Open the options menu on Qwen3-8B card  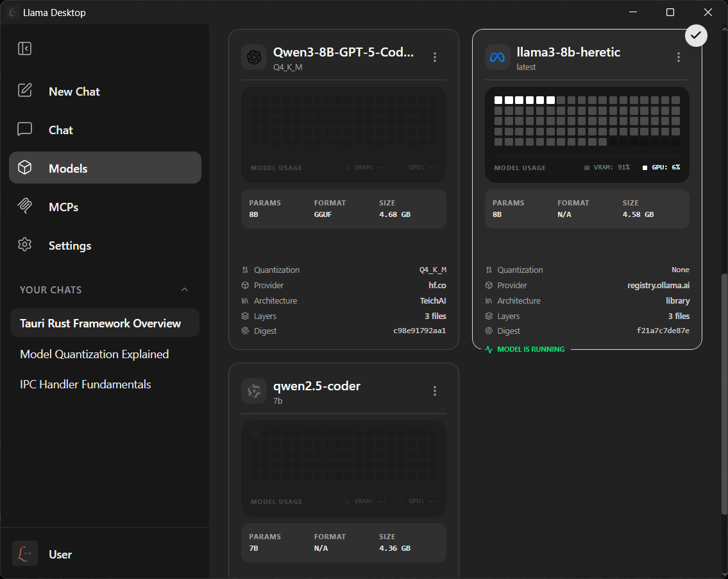pos(435,57)
